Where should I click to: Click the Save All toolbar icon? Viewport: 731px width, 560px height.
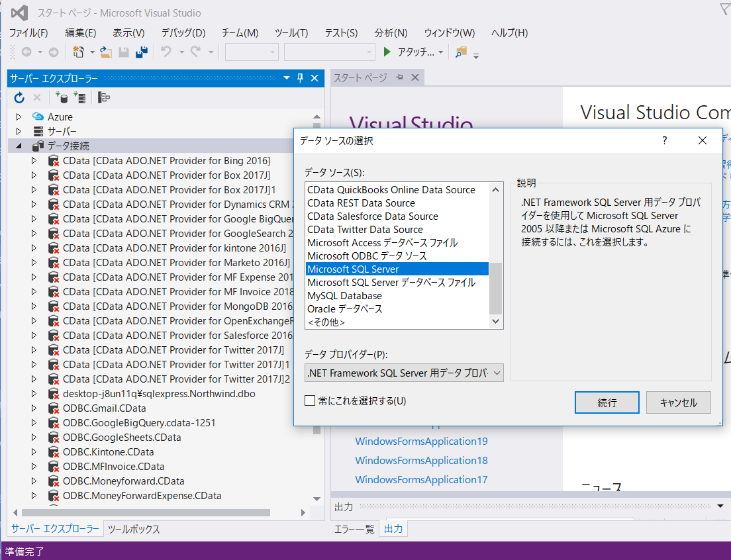pos(140,52)
